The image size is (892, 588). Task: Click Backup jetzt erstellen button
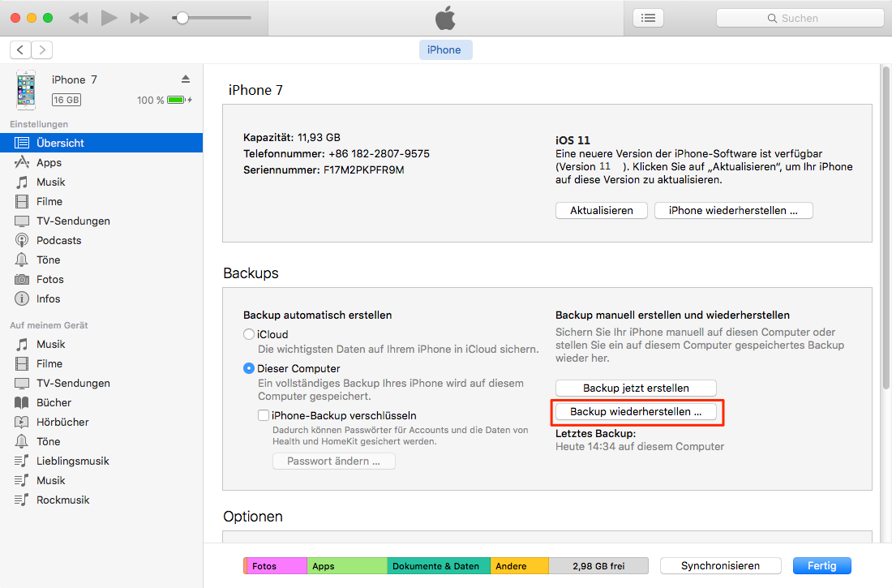[636, 388]
